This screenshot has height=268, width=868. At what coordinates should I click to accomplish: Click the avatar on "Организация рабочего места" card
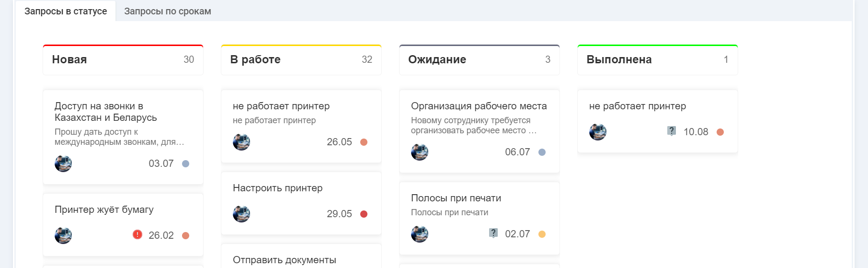point(420,152)
